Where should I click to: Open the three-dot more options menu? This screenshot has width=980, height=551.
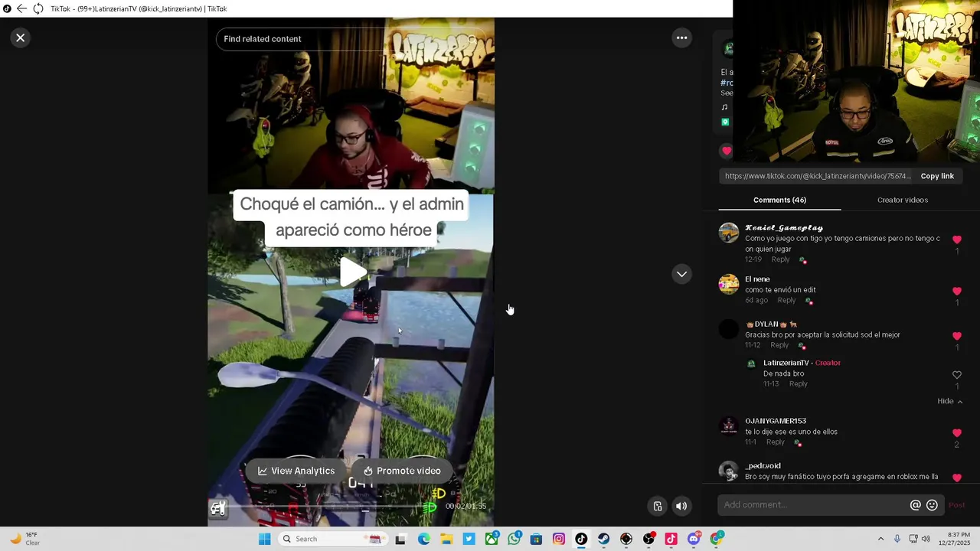[x=681, y=37]
